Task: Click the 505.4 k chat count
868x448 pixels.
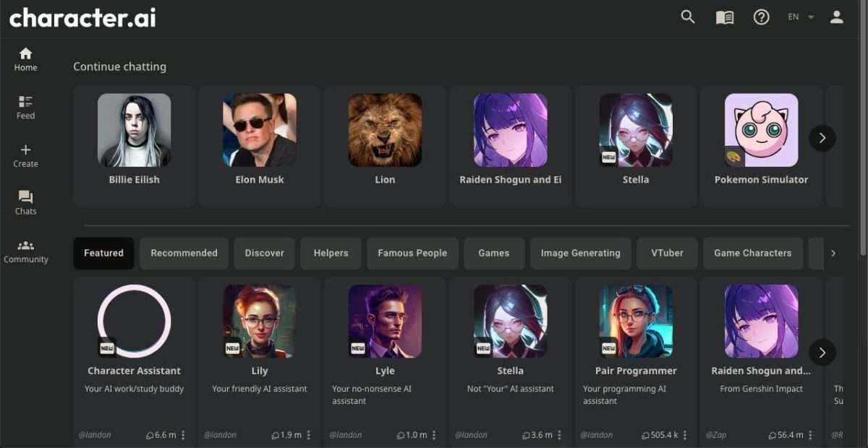Action: [660, 435]
